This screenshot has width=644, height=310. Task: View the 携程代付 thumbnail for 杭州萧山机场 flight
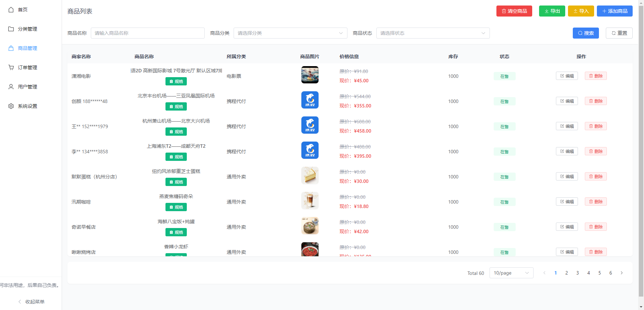[x=310, y=125]
